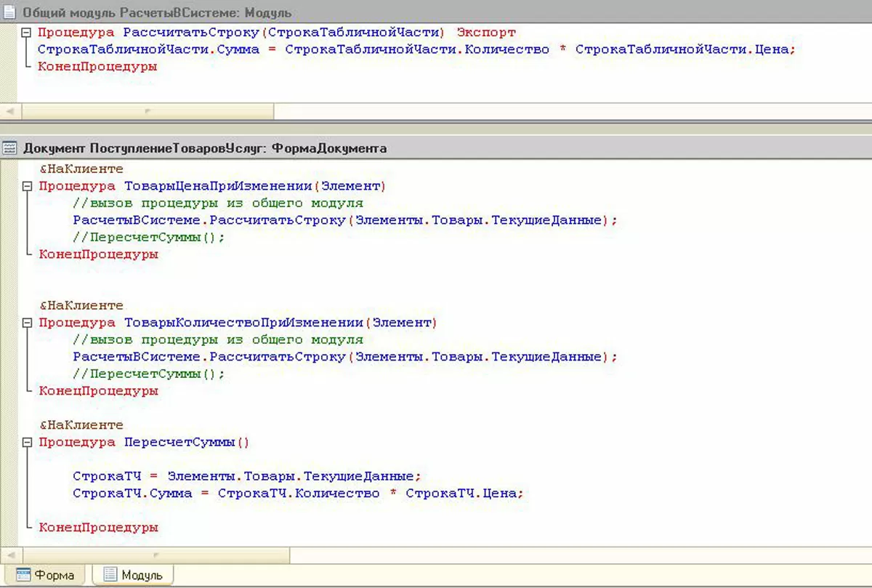
Task: Switch to the Форма tab
Action: coord(45,575)
